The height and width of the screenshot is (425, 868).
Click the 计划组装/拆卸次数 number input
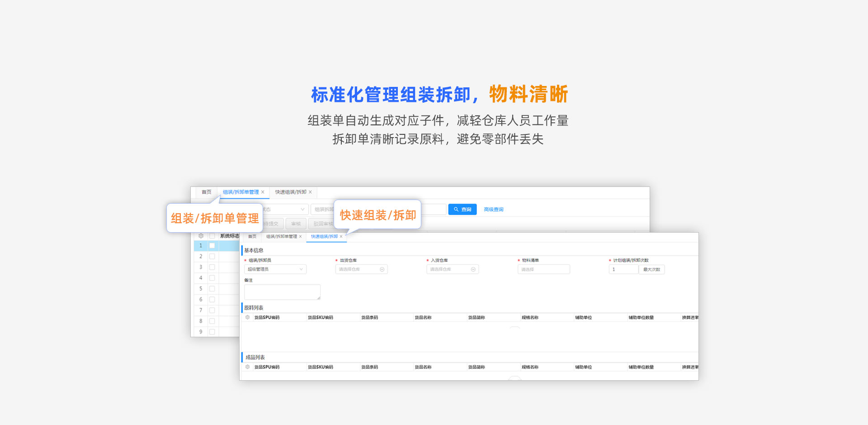pyautogui.click(x=623, y=269)
